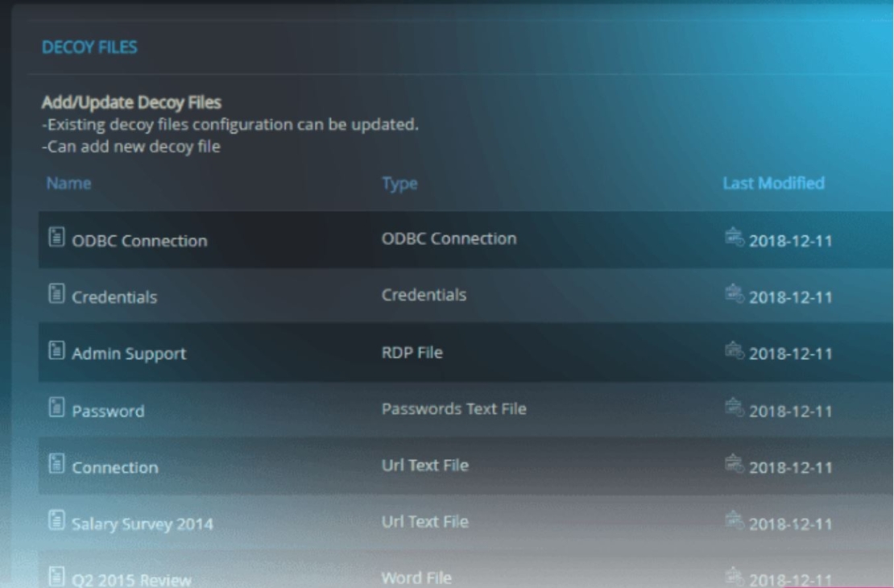Select the ODBC Connection decoy file row
Screen dimensions: 894x588
(x=362, y=238)
